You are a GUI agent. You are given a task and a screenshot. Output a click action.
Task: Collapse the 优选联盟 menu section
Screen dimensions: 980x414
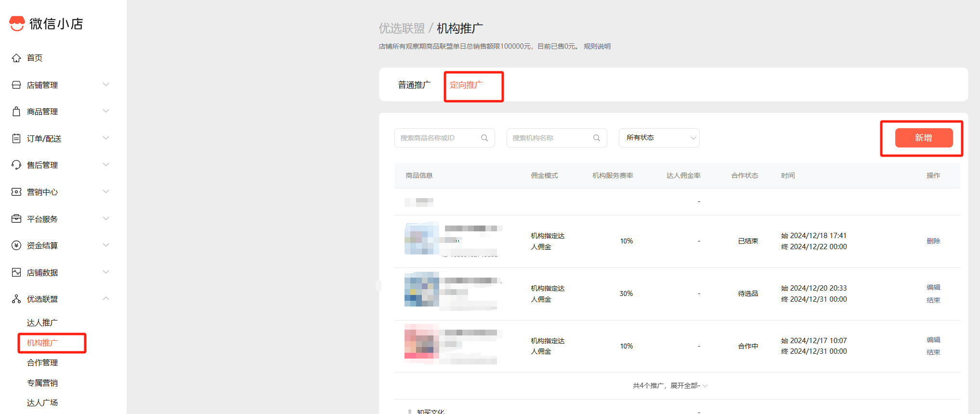tap(106, 299)
